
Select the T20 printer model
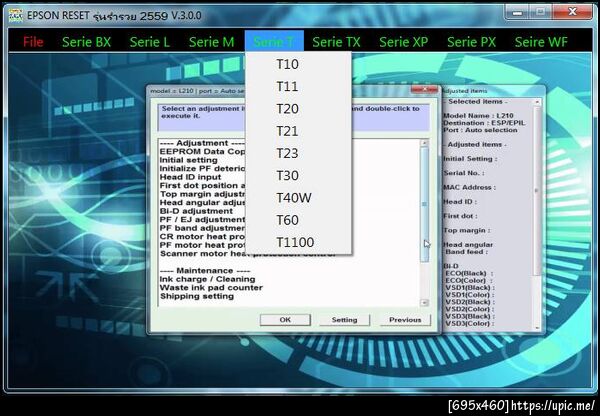coord(298,109)
